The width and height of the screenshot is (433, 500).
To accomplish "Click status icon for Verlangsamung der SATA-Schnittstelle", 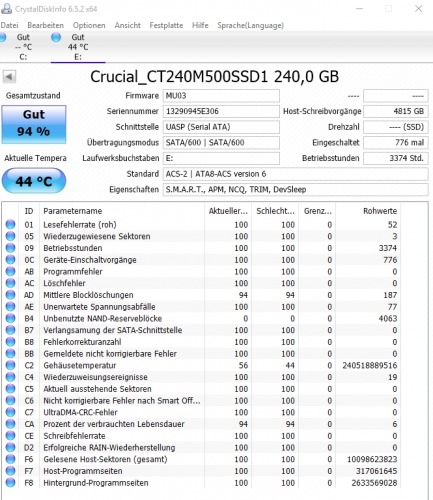I will point(11,330).
